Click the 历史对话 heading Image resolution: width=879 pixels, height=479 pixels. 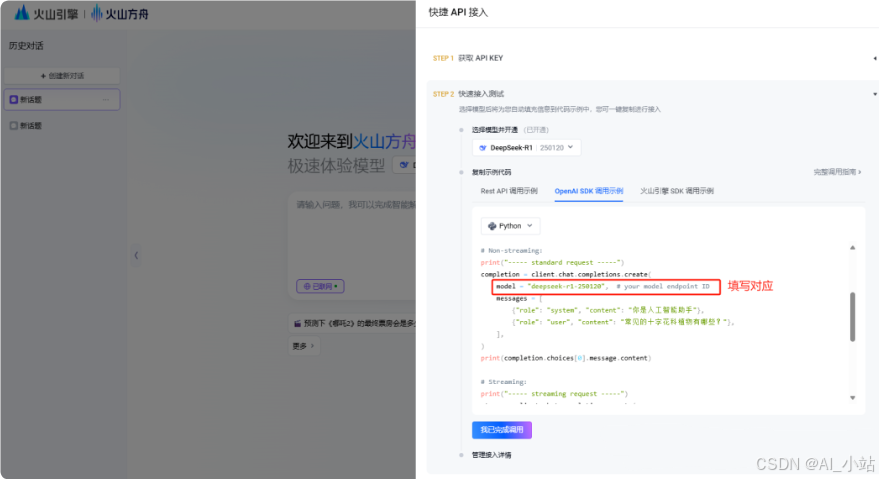click(x=26, y=45)
